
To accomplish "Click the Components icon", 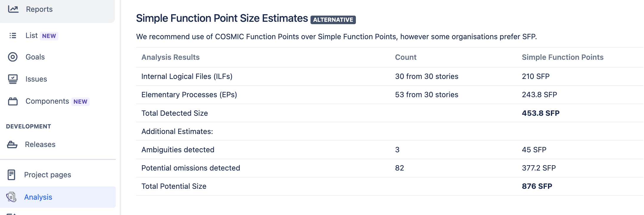I will [x=13, y=101].
